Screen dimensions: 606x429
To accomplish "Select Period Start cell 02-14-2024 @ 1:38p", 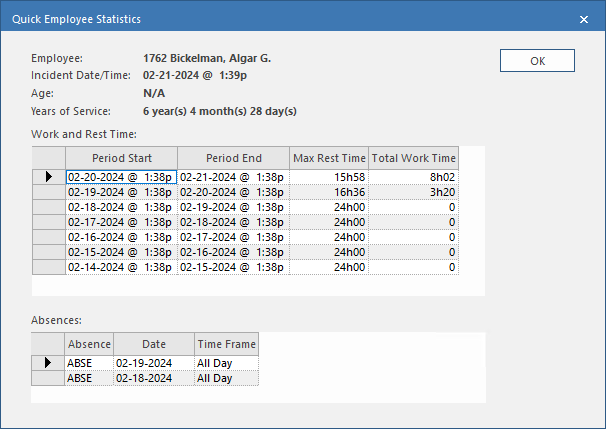I will click(121, 267).
